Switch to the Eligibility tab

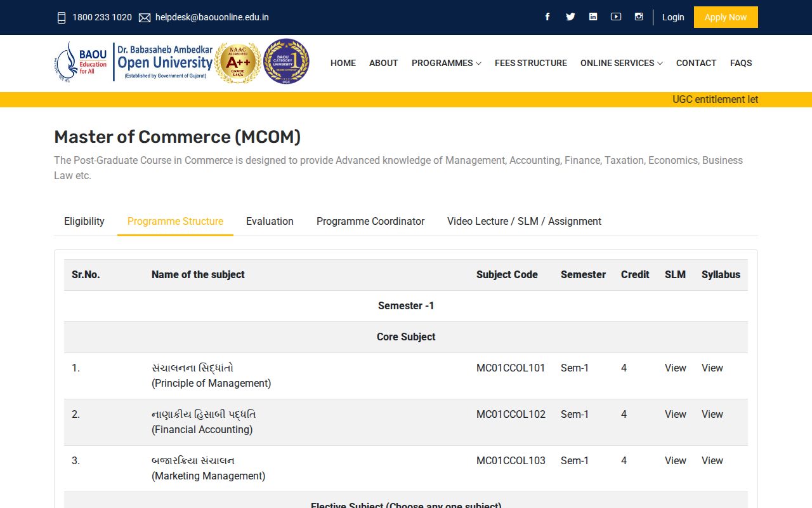point(84,222)
